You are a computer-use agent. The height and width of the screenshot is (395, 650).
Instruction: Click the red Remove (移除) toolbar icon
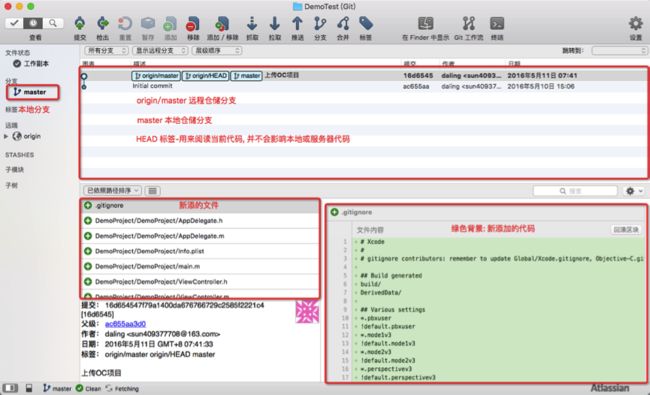tap(193, 24)
